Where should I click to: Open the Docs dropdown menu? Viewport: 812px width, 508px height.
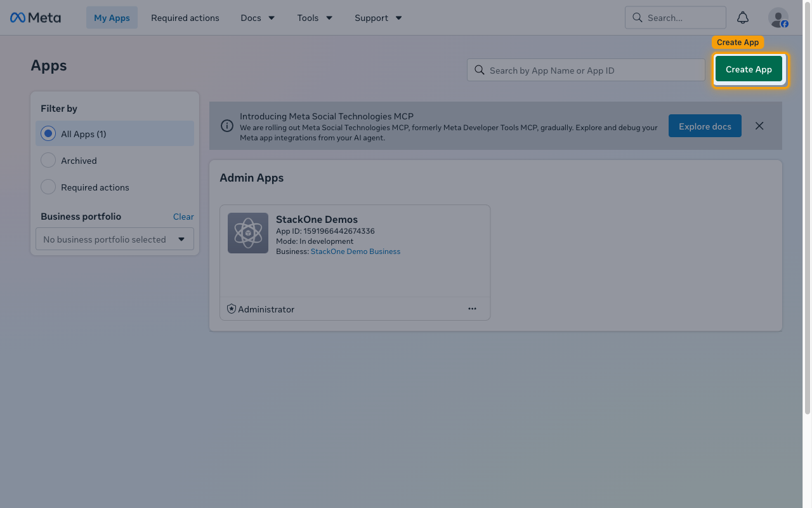258,18
